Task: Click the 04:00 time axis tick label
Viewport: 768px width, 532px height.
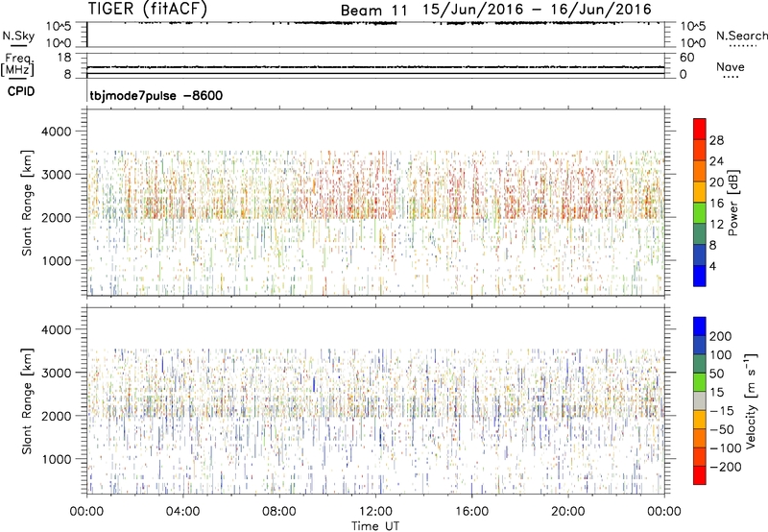Action: pyautogui.click(x=182, y=512)
